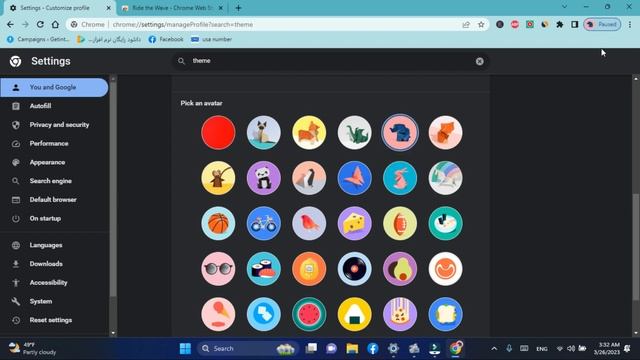Select the solid red circle avatar
The image size is (640, 360).
tap(218, 133)
